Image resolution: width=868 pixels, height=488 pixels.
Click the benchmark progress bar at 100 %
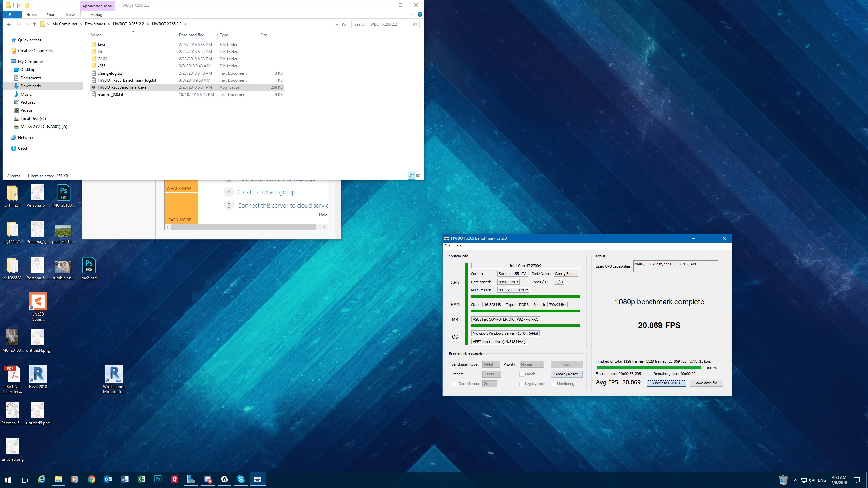(x=649, y=368)
